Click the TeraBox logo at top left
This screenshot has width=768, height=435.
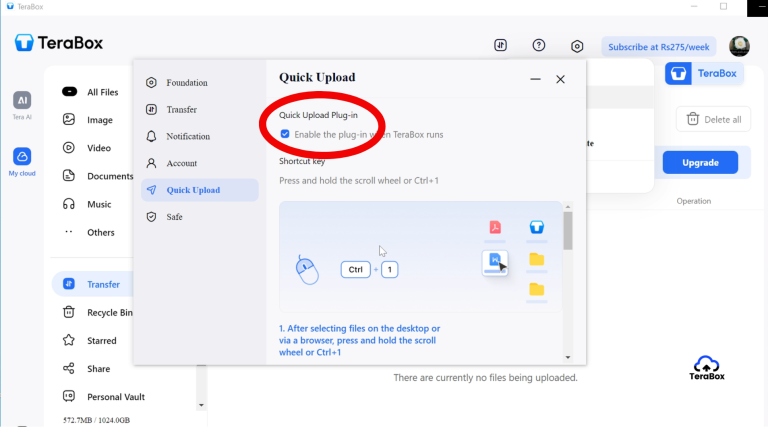click(x=59, y=43)
